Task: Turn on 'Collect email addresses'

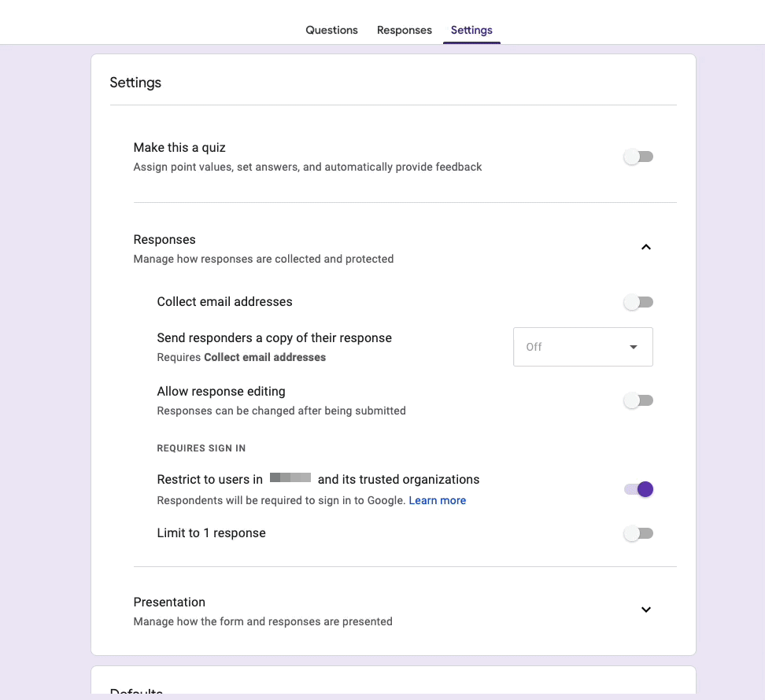Action: (x=637, y=302)
